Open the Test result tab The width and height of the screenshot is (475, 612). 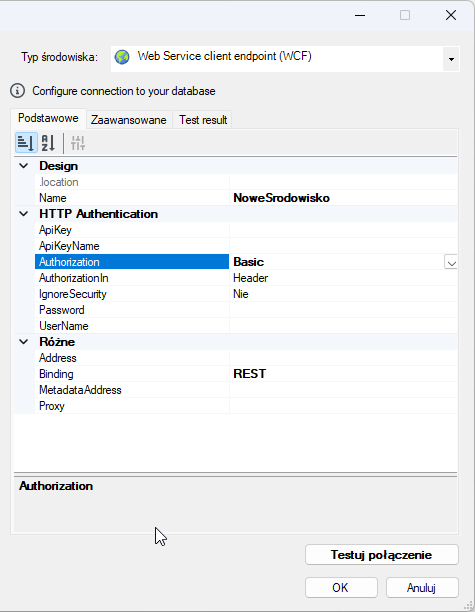click(203, 120)
